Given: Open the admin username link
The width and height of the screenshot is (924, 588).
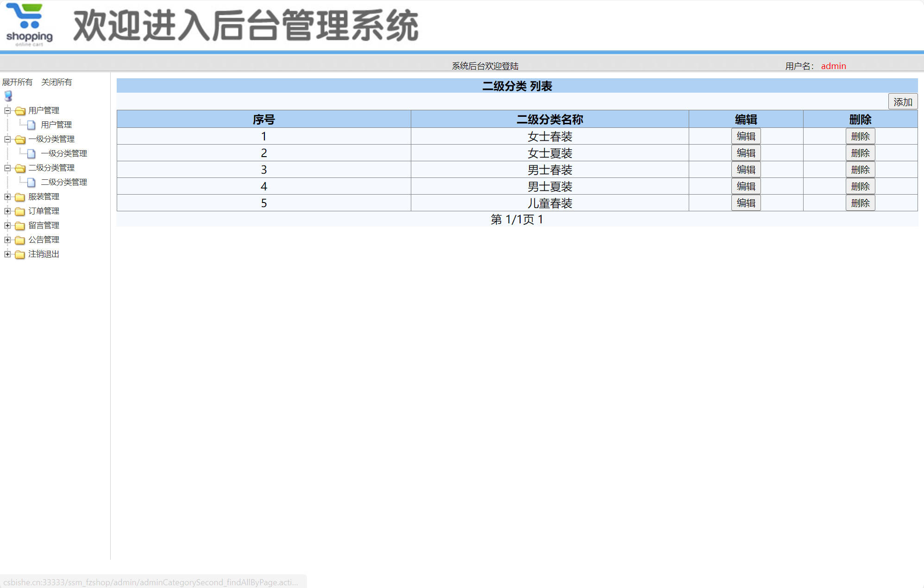Looking at the screenshot, I should [833, 65].
